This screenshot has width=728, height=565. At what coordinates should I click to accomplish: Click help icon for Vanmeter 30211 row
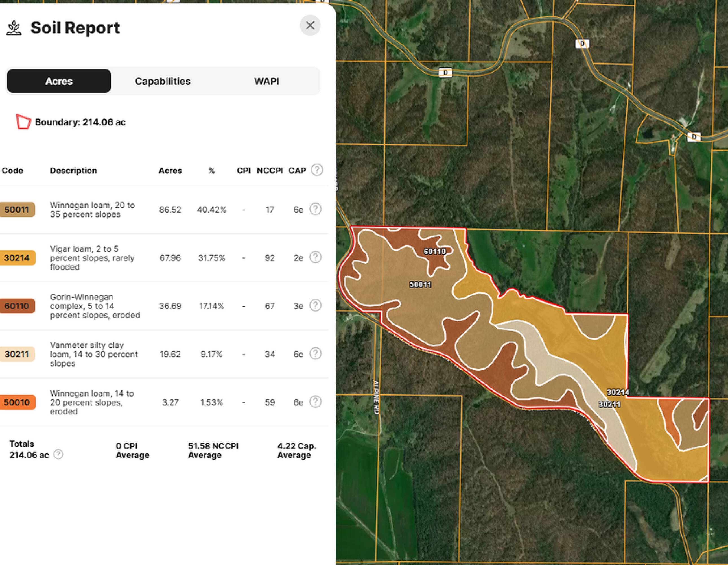click(315, 353)
